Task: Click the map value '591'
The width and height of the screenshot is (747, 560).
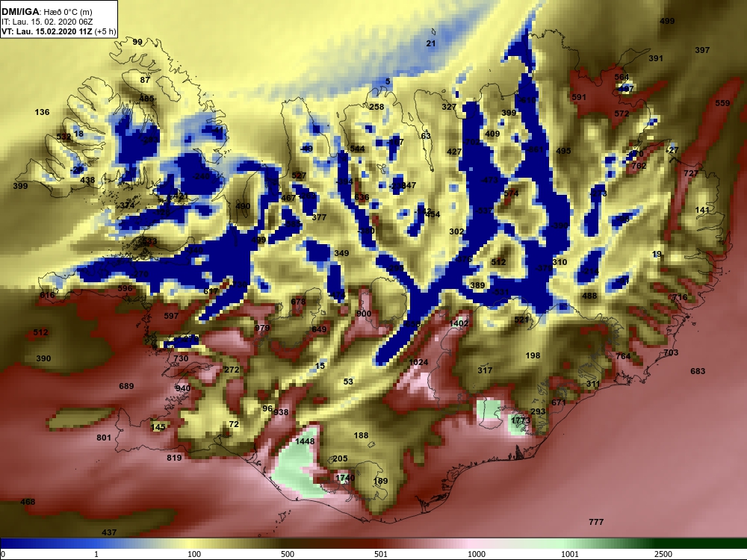Action: click(579, 97)
